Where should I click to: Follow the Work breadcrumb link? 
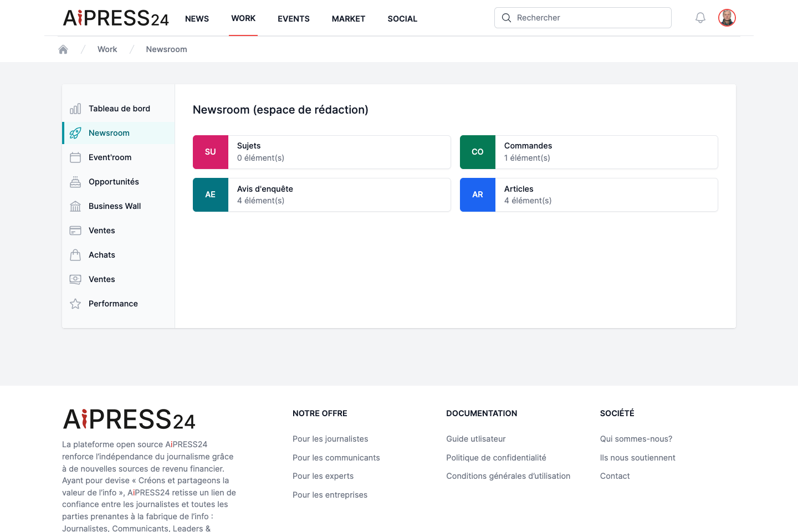click(107, 49)
